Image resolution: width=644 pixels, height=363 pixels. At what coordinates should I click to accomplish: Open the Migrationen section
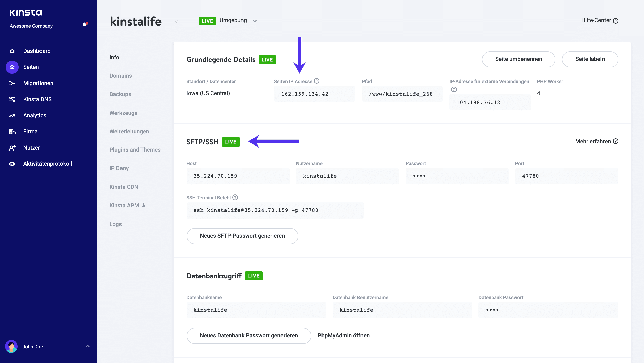click(x=38, y=83)
